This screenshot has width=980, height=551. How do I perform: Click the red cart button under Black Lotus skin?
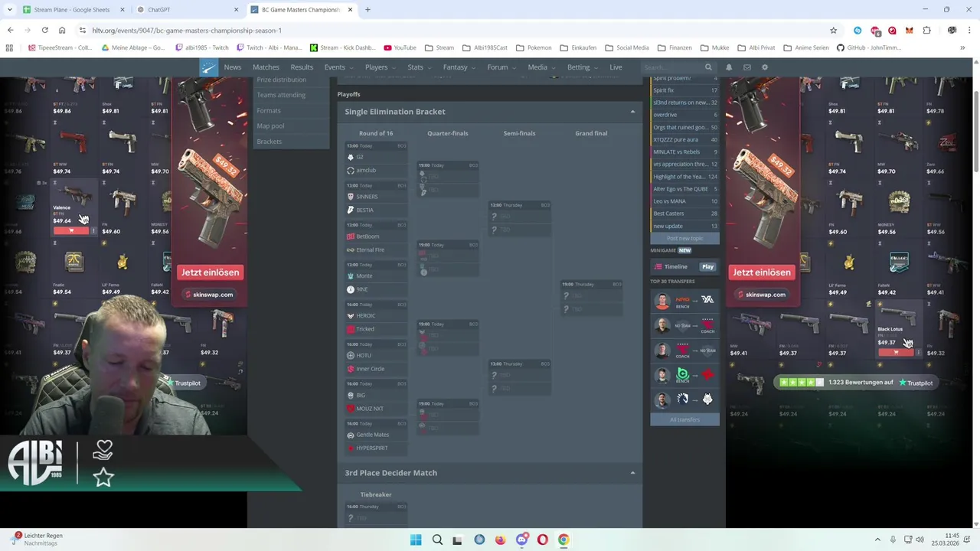point(896,352)
